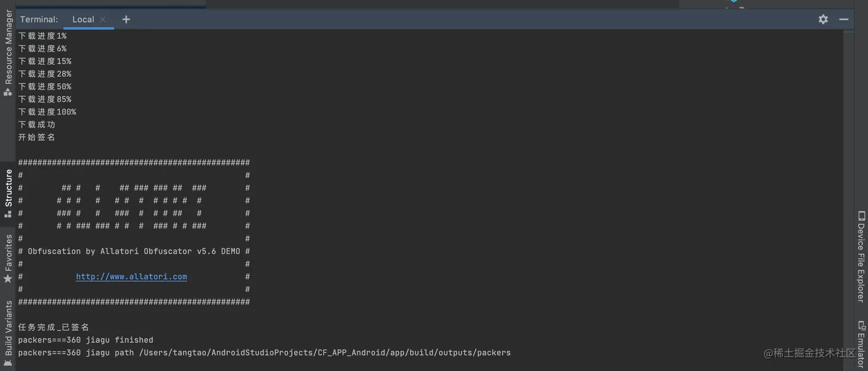Open the Favorites tool window
The width and height of the screenshot is (868, 371).
[x=8, y=253]
